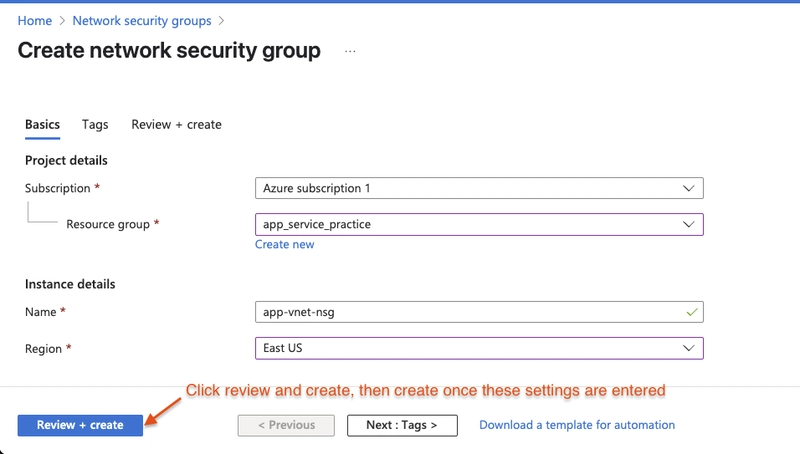Switch to the Tags tab
Screen dimensions: 800x454
click(x=95, y=124)
